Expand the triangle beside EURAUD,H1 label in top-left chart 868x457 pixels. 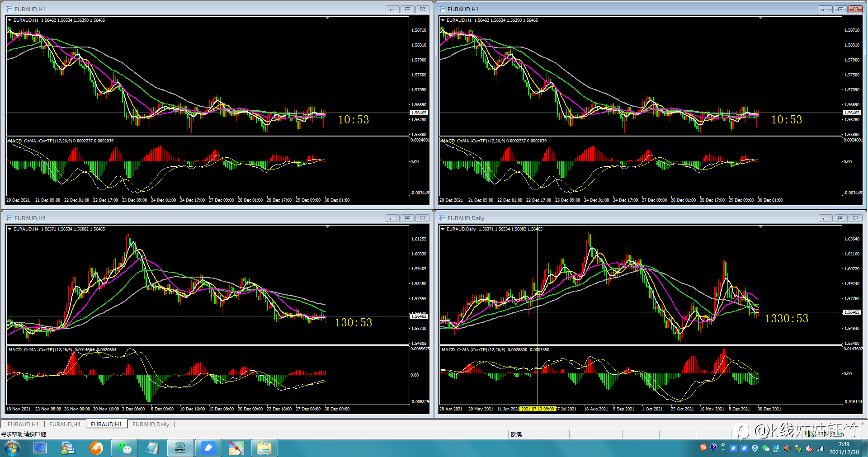[x=9, y=20]
